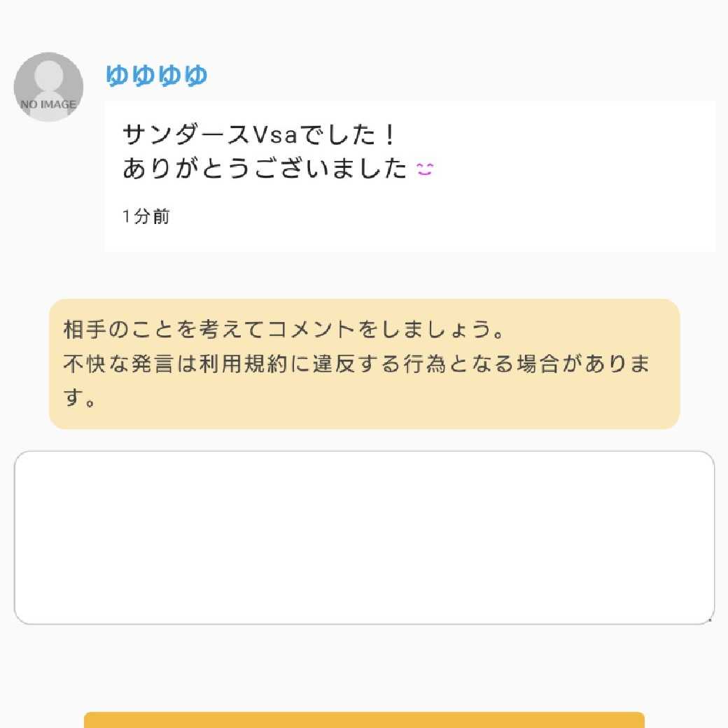Click the blue username text

[x=157, y=75]
